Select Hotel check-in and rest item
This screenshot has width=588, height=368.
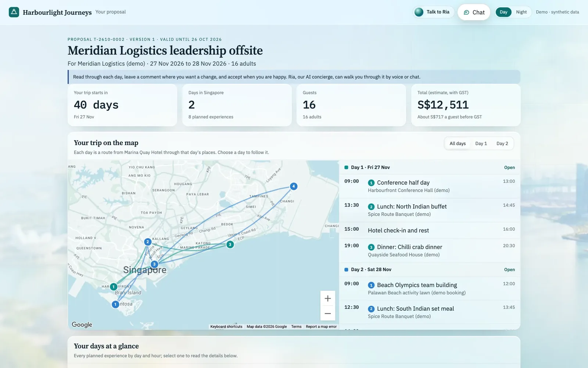[429, 230]
